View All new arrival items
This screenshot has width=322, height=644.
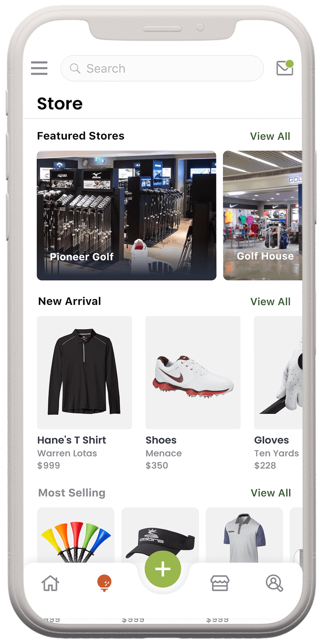(270, 302)
